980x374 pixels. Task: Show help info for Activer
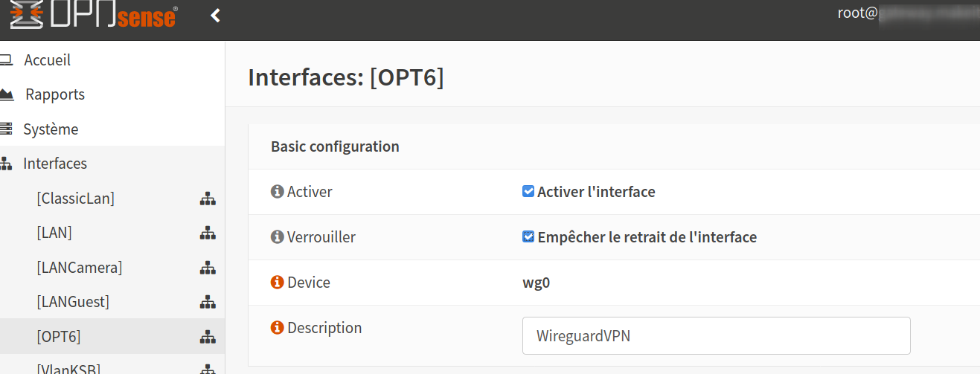tap(278, 192)
